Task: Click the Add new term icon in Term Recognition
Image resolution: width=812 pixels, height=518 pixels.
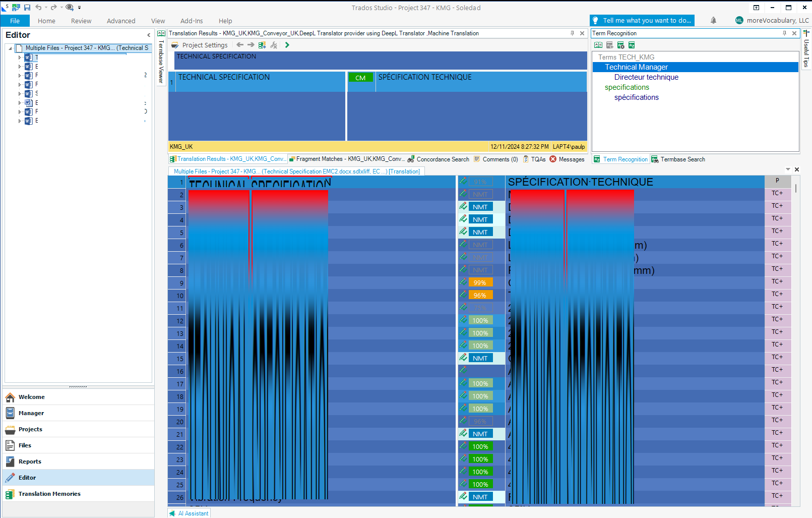Action: 609,45
